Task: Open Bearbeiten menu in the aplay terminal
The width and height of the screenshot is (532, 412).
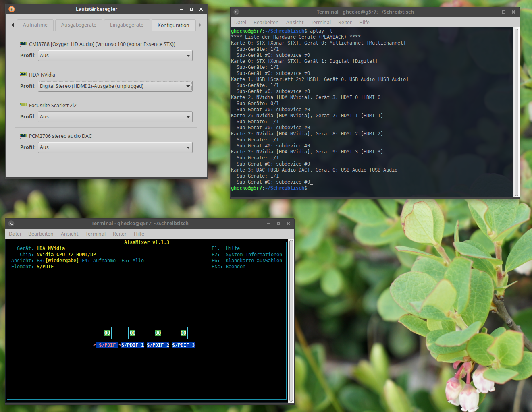Action: click(266, 23)
